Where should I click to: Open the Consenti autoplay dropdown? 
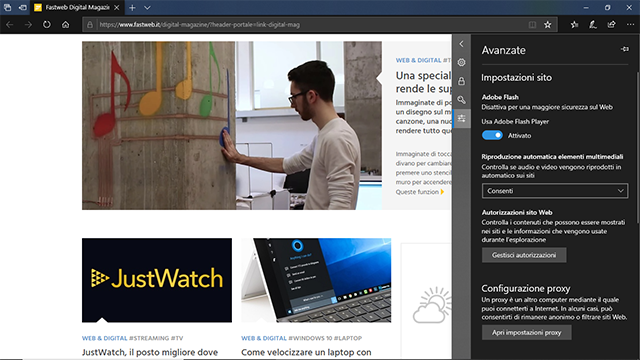[555, 191]
